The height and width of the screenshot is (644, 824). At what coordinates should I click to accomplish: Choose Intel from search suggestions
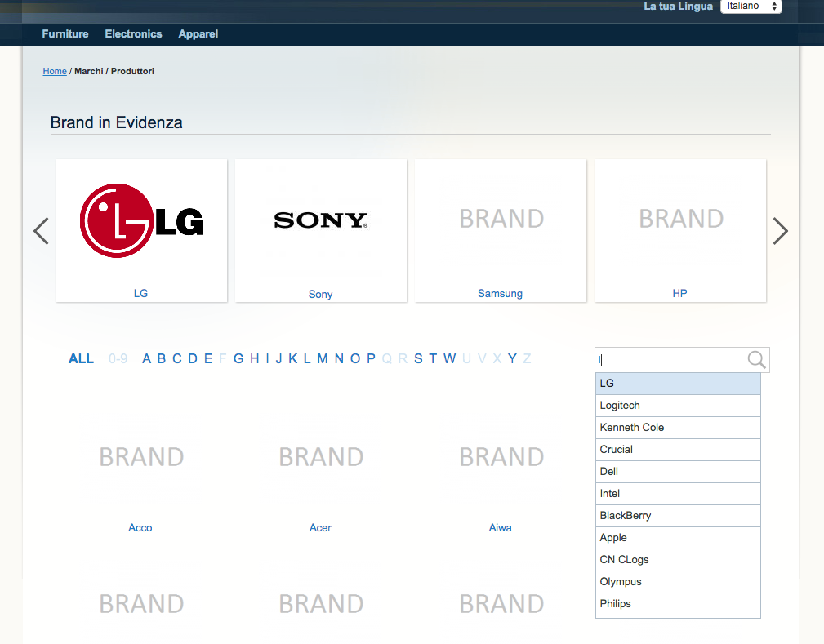pos(678,494)
